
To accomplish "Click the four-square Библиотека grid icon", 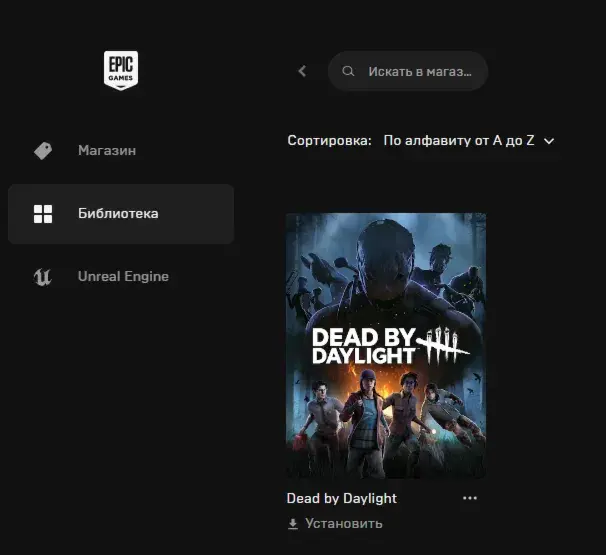I will [43, 214].
